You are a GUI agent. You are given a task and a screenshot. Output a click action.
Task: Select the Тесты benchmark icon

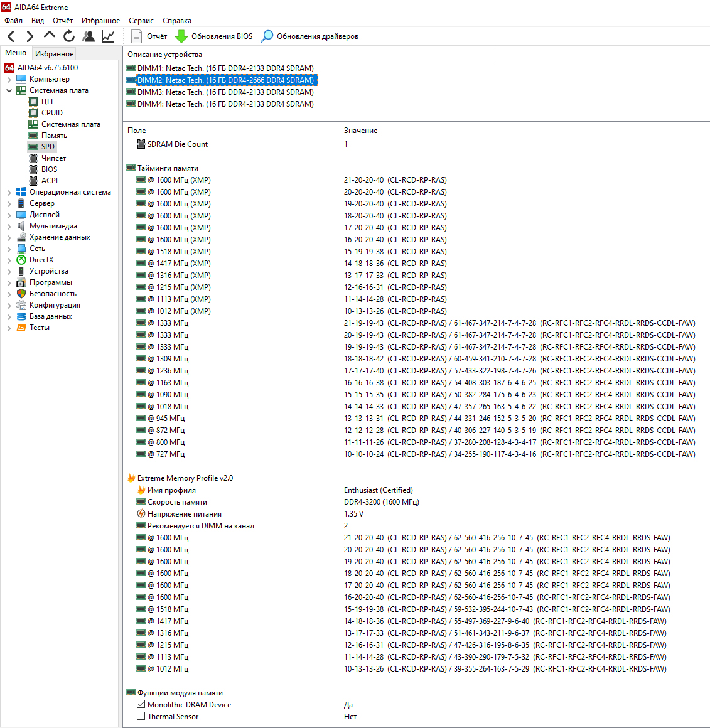21,328
